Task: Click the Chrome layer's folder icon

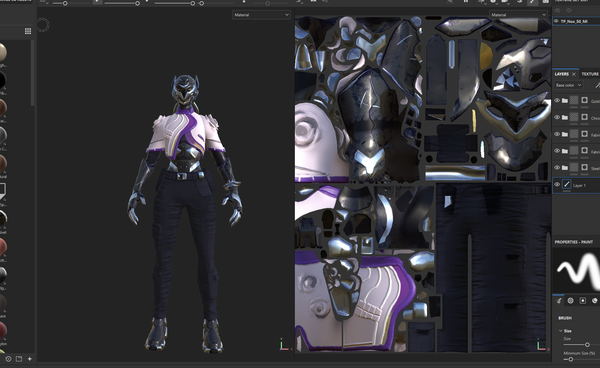Action: tap(565, 117)
